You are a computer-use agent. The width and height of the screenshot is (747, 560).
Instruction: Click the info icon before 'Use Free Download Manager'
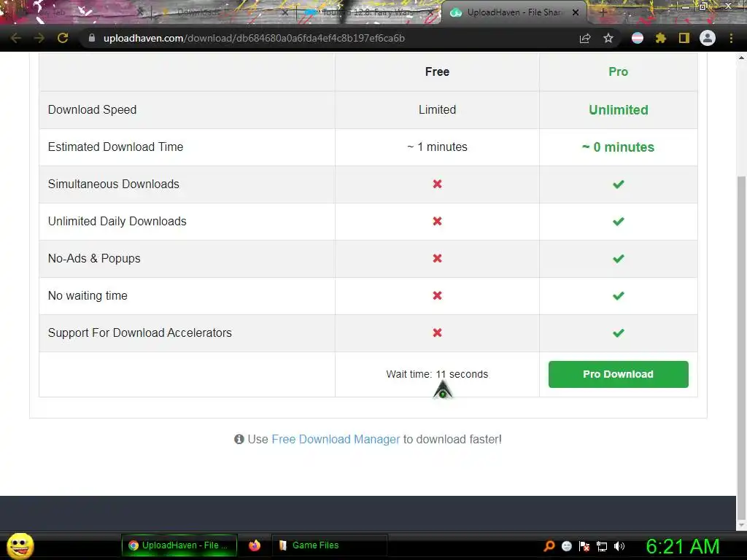(x=239, y=439)
